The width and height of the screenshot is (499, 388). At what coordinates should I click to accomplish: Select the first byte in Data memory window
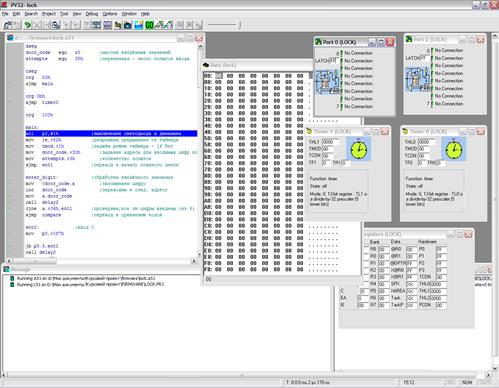218,76
